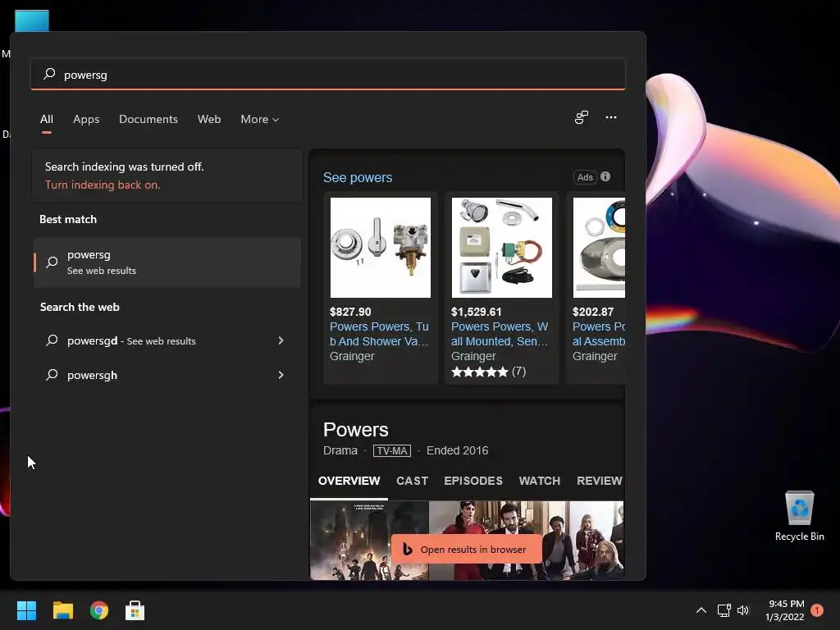Open the ads info icon
The width and height of the screenshot is (840, 630).
tap(605, 177)
